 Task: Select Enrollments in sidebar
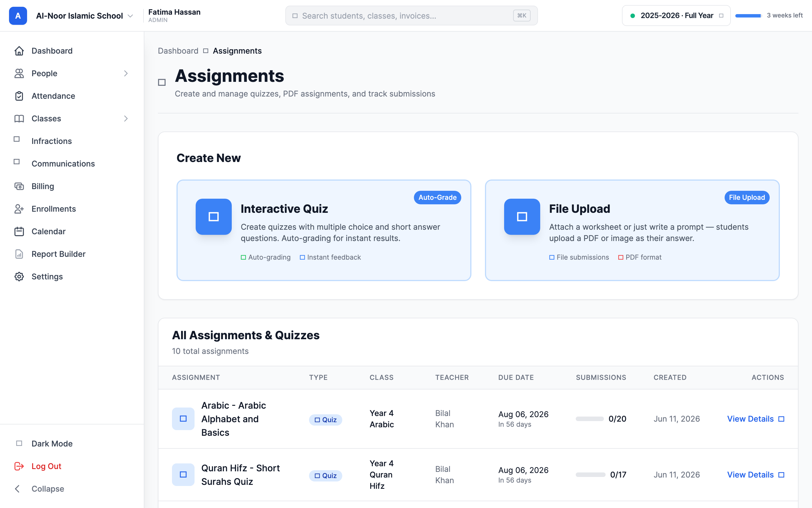pyautogui.click(x=72, y=209)
